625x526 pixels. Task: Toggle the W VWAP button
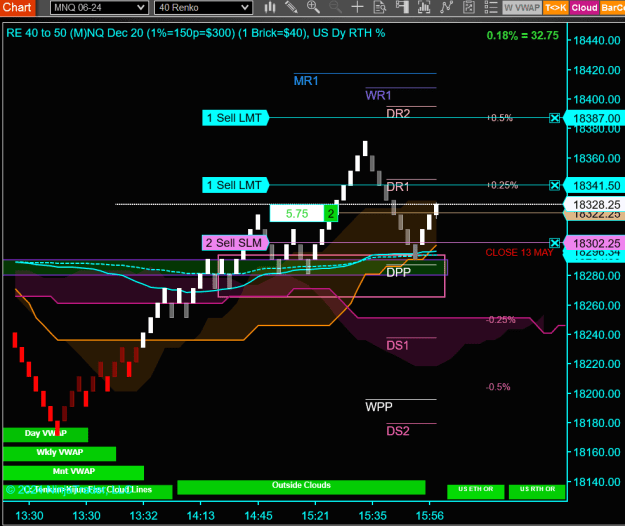click(x=522, y=8)
